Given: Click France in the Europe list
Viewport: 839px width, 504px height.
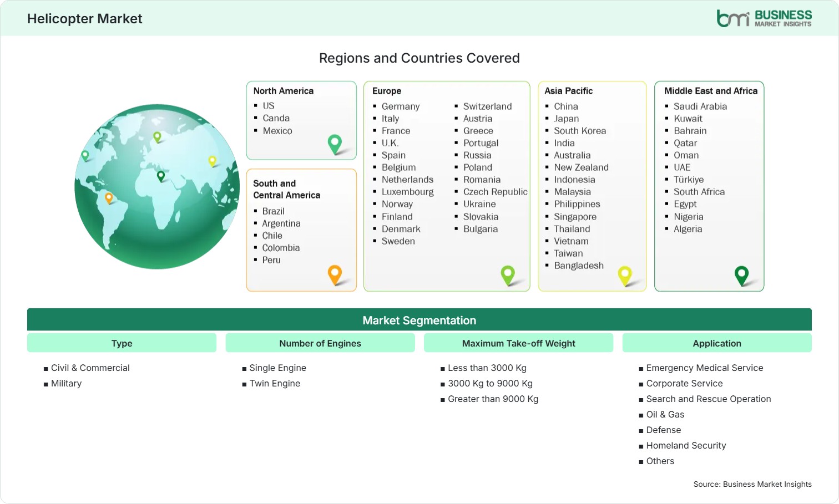Looking at the screenshot, I should click(396, 131).
